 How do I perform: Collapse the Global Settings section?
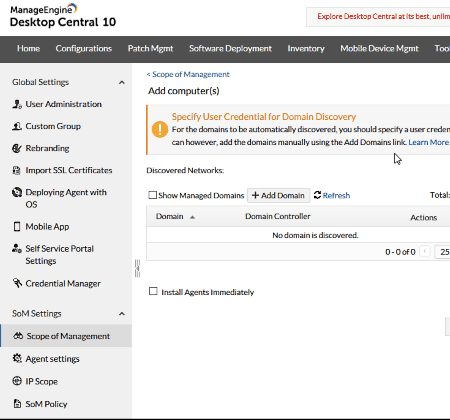[122, 82]
